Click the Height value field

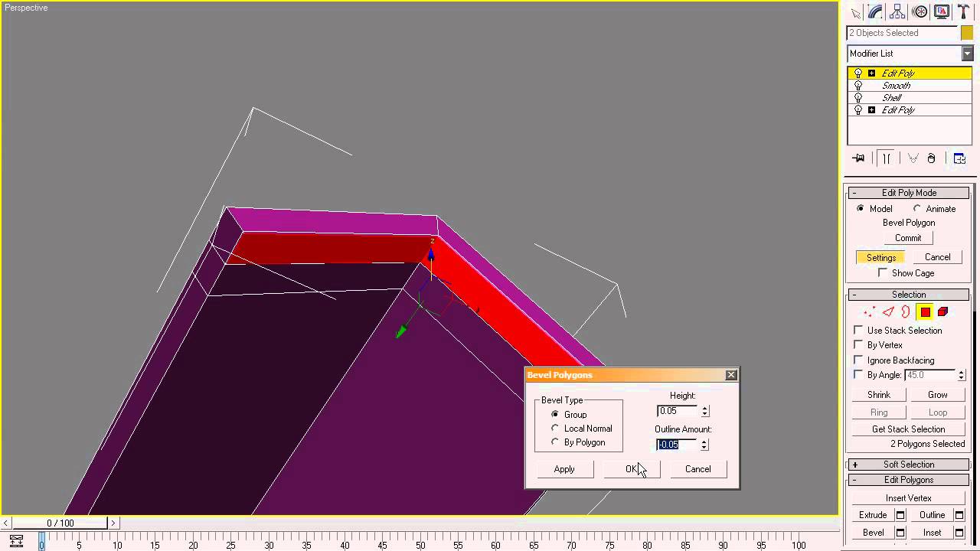pyautogui.click(x=678, y=411)
